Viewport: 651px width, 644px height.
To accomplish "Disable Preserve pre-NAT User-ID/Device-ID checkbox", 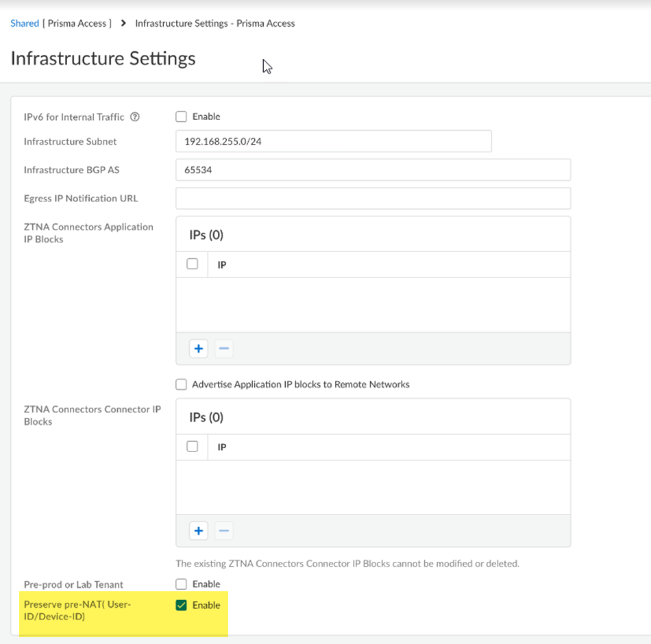I will (x=182, y=605).
